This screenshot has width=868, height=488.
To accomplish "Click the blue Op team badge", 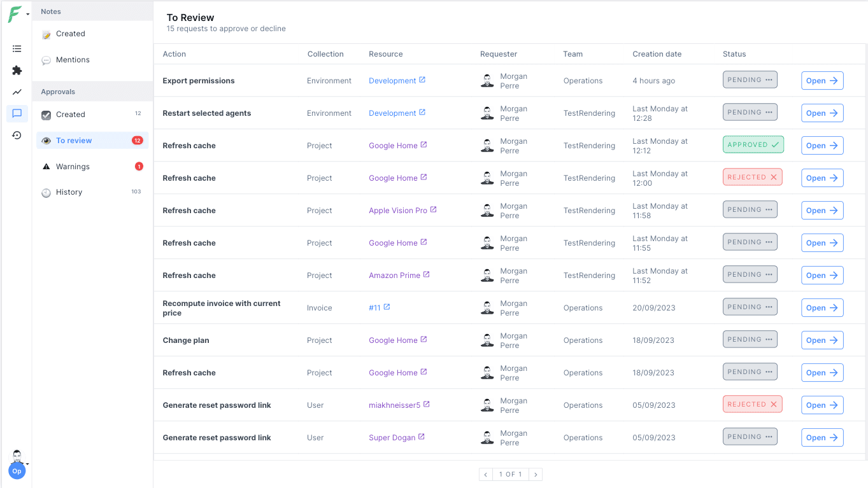I will (17, 471).
